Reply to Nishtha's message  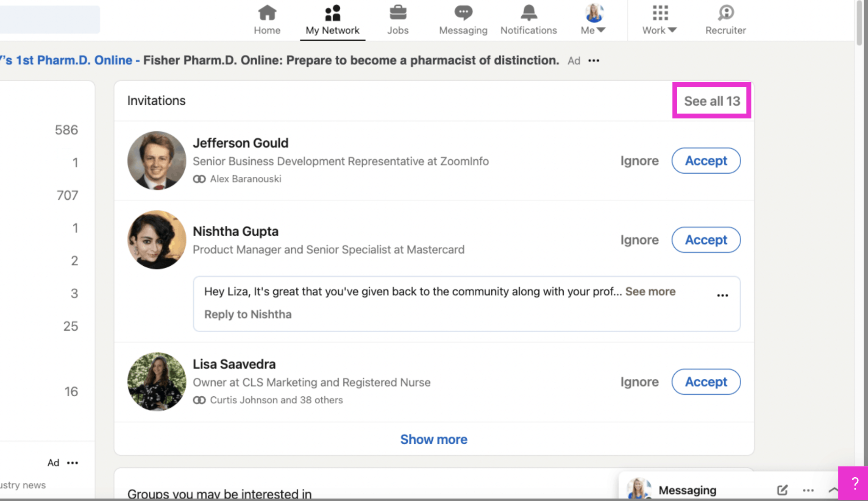point(248,314)
